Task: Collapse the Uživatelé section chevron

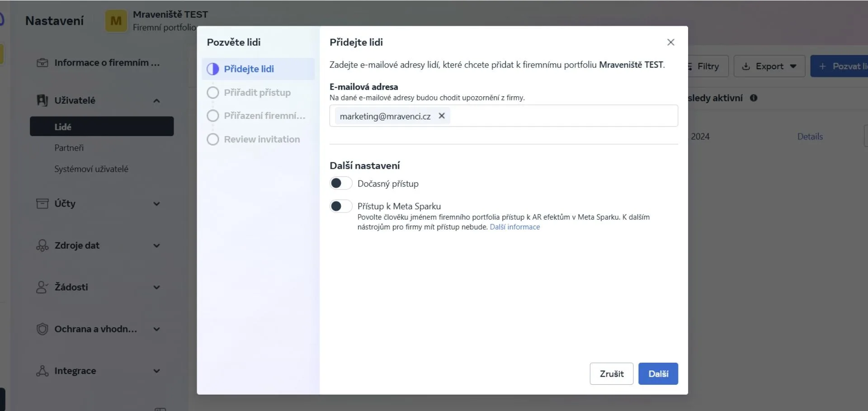Action: 156,100
